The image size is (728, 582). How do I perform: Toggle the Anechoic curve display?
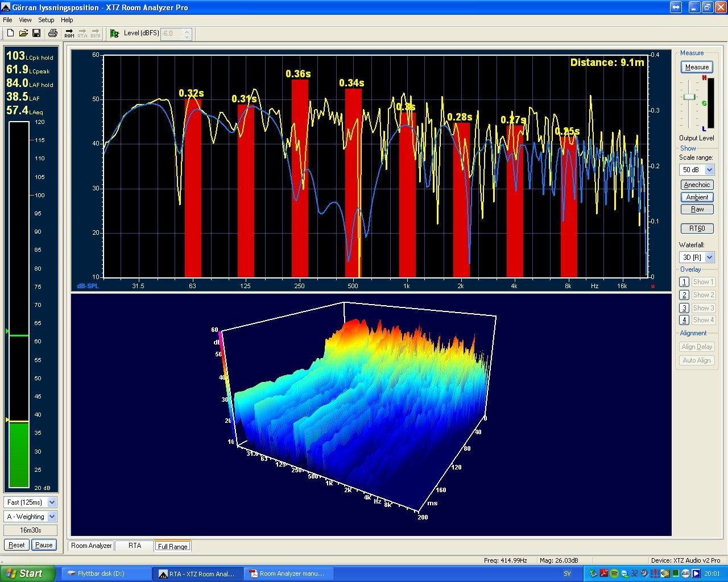[x=697, y=185]
